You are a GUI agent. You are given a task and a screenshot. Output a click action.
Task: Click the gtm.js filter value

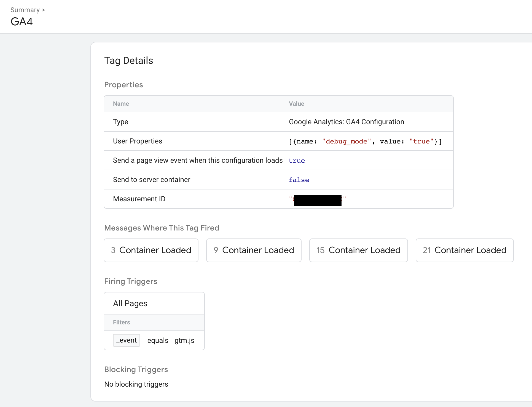click(x=184, y=340)
